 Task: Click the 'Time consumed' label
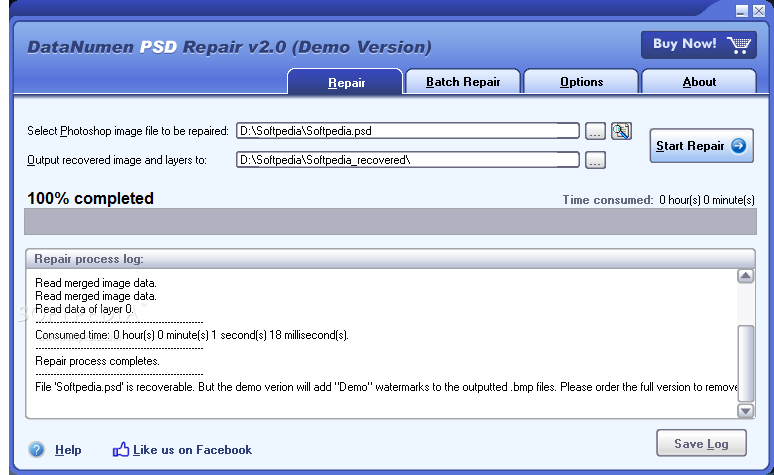(x=608, y=200)
